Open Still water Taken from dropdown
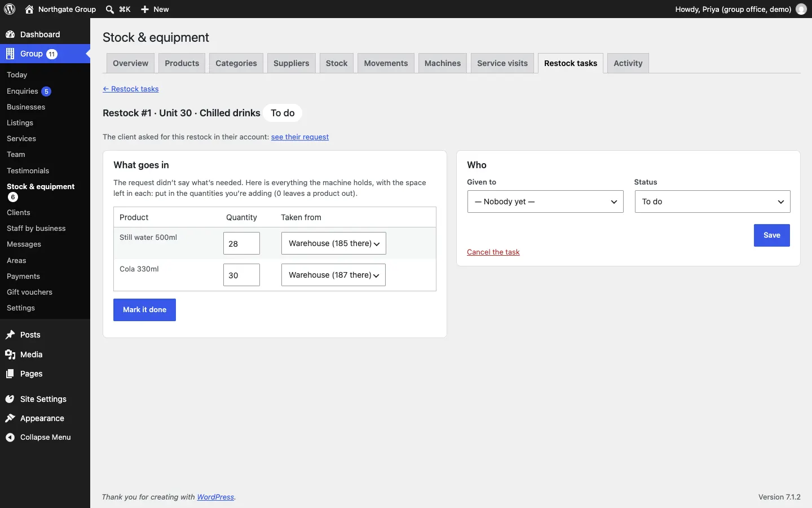Screen dimensions: 812x508 click(334, 243)
